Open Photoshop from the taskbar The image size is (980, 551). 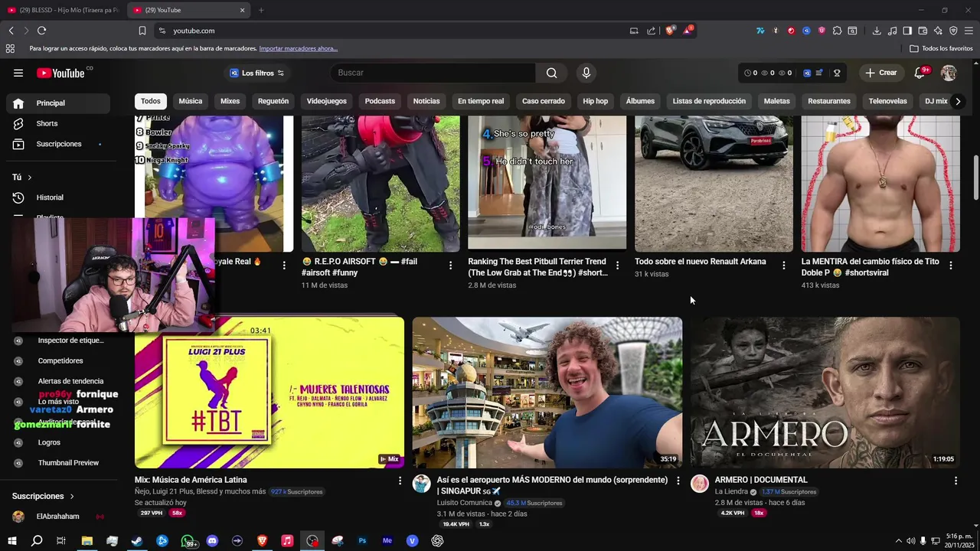click(362, 540)
